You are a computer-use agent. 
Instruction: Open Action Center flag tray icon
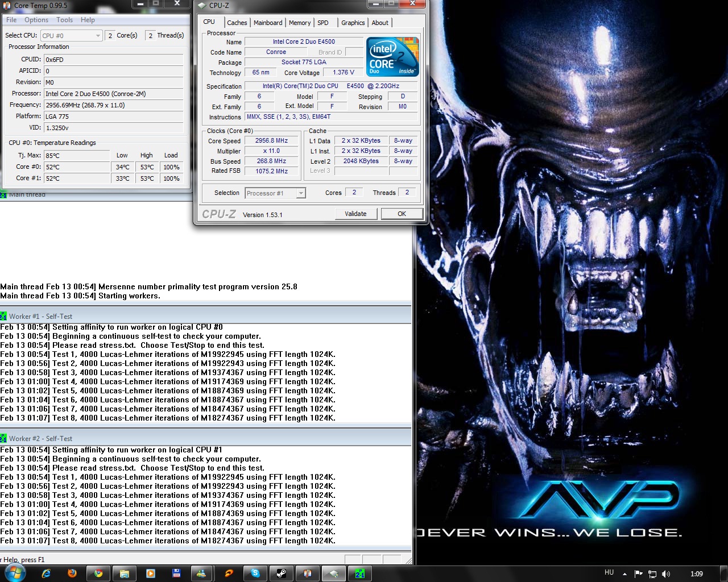point(638,574)
